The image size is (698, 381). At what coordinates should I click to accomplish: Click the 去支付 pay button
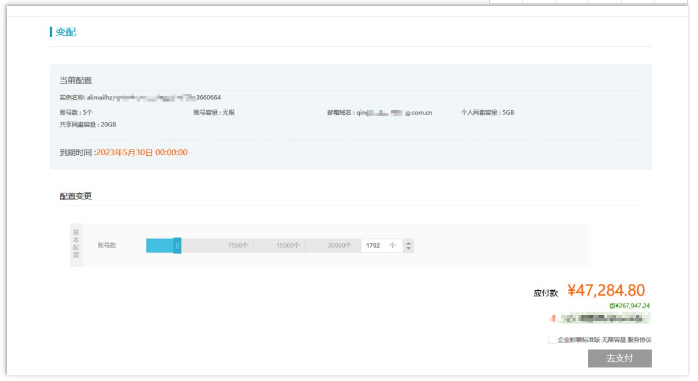[620, 358]
